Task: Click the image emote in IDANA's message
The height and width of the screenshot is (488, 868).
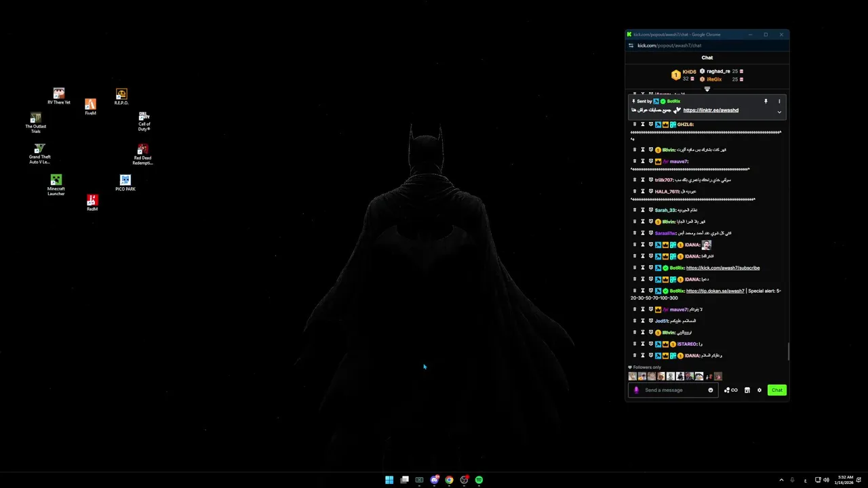Action: (706, 245)
